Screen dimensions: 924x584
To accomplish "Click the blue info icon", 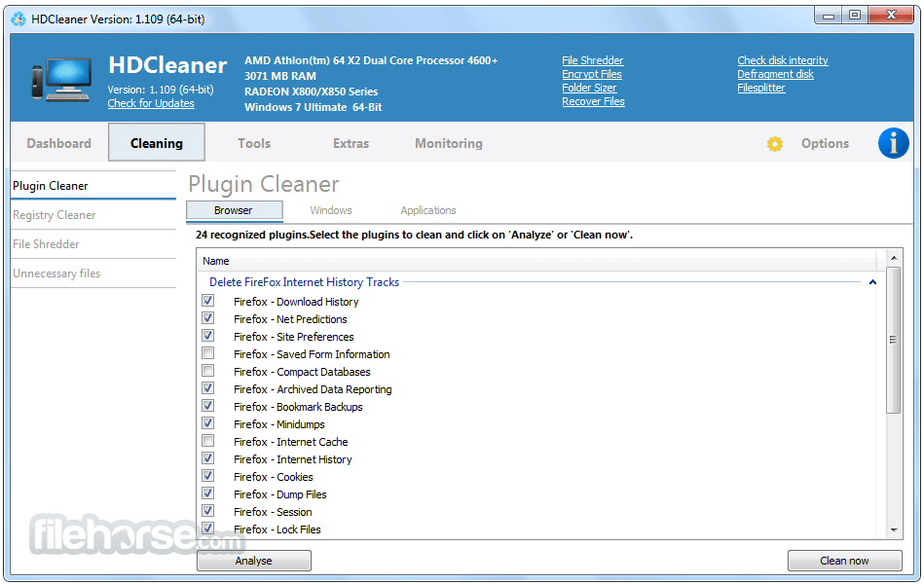I will (894, 143).
